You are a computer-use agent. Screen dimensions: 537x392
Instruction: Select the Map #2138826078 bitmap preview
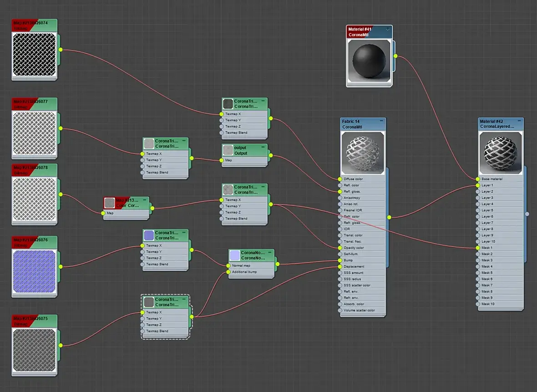(34, 199)
